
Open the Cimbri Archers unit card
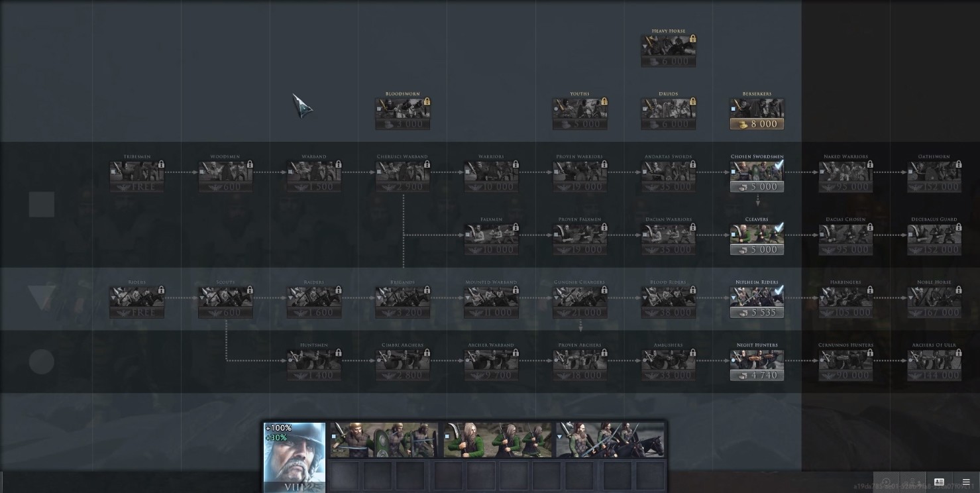pyautogui.click(x=403, y=365)
